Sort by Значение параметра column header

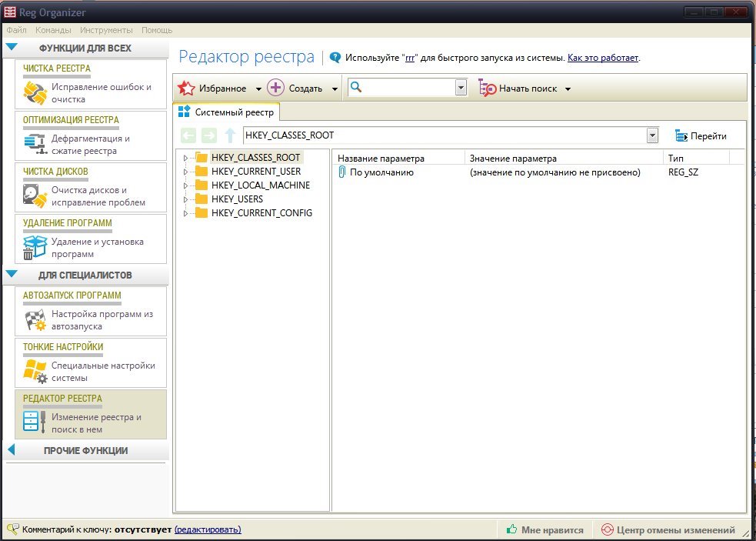(x=564, y=158)
